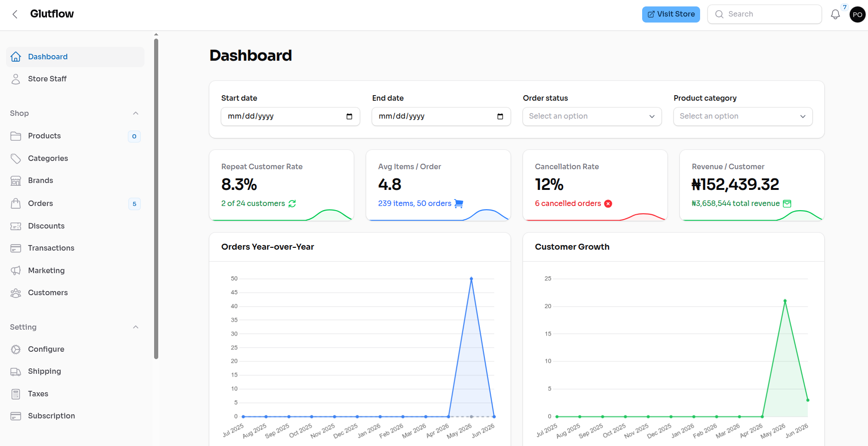Screen dimensions: 868x446
Task: Click the '8.3%' repeat customer value
Action: 239,185
